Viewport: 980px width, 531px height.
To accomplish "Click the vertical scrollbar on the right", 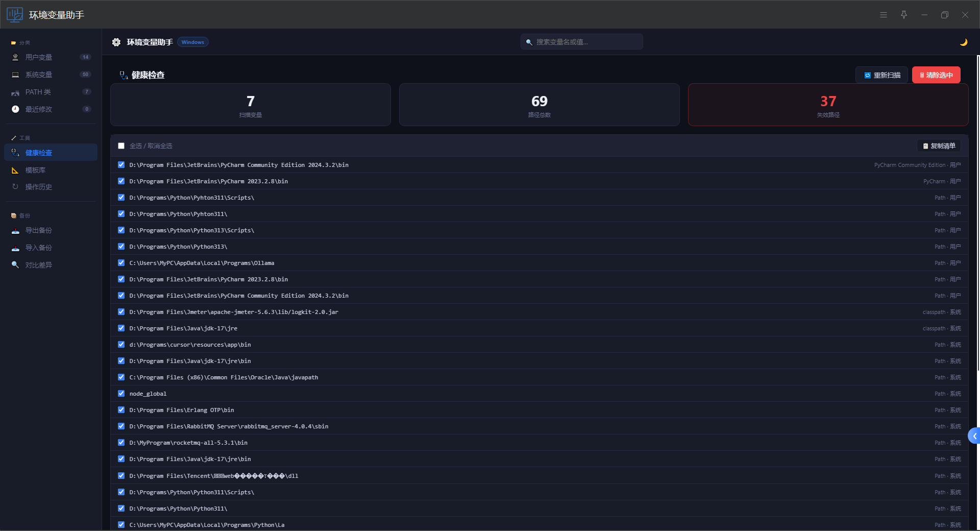I will coord(978,213).
